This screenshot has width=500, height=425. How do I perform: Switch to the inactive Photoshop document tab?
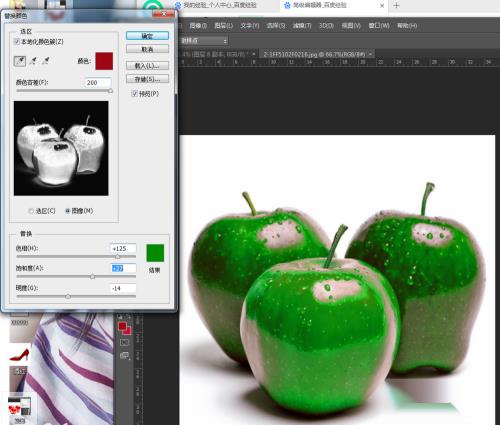tap(218, 54)
